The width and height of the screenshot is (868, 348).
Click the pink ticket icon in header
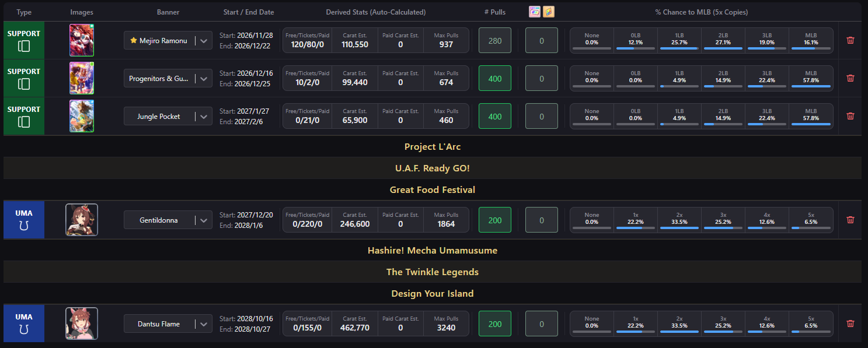(535, 12)
